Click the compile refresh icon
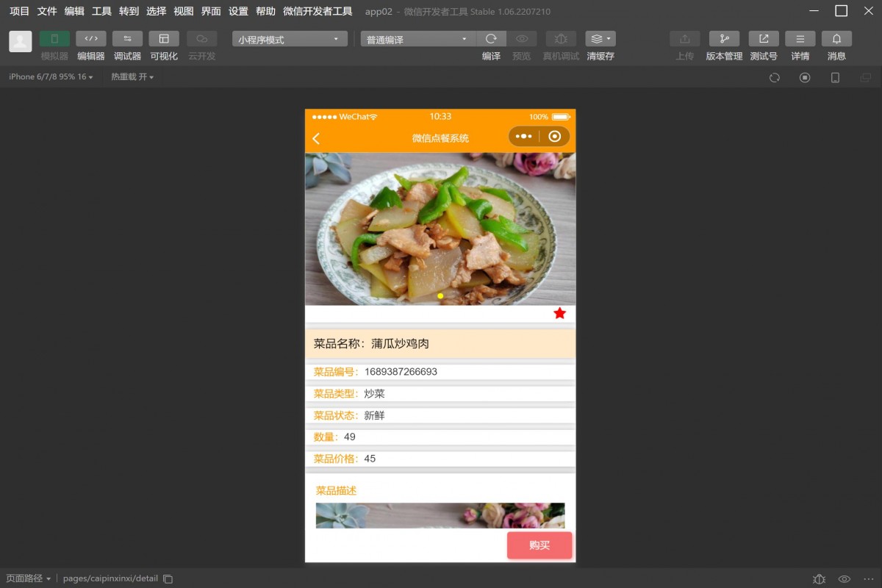The width and height of the screenshot is (882, 588). click(x=491, y=39)
